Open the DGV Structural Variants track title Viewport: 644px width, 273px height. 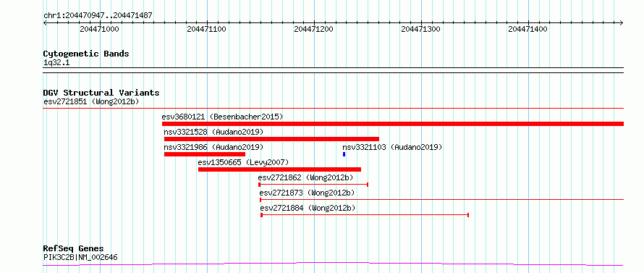(101, 93)
